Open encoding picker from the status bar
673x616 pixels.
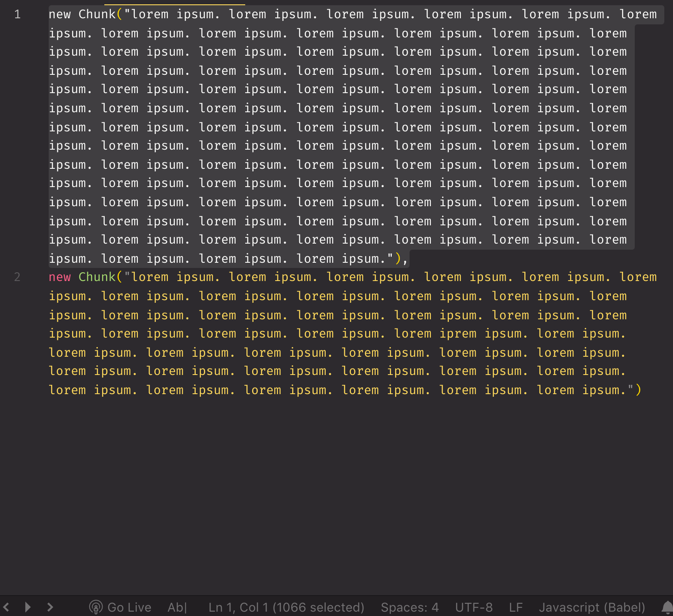tap(473, 607)
